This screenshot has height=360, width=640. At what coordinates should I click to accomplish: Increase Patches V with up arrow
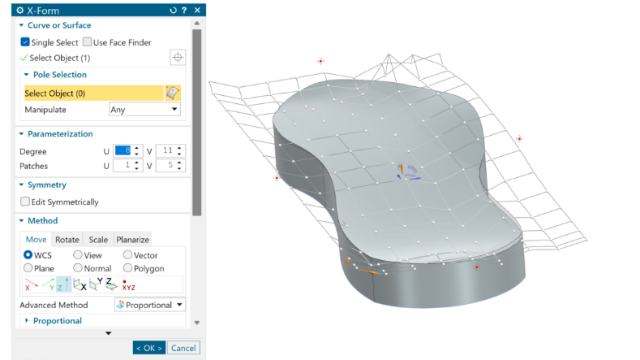pyautogui.click(x=180, y=162)
